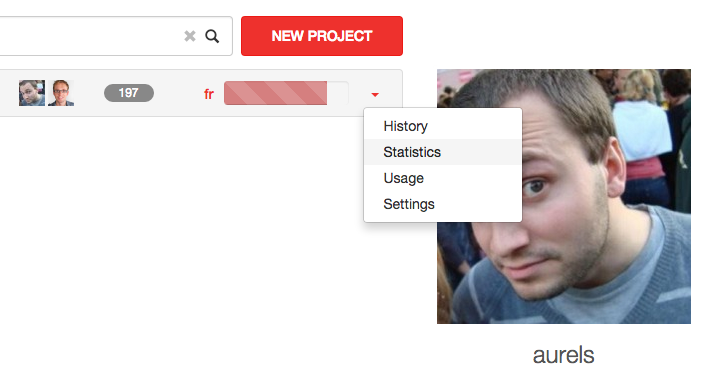Open the bearded contributor's avatar
716x378 pixels.
(x=32, y=93)
